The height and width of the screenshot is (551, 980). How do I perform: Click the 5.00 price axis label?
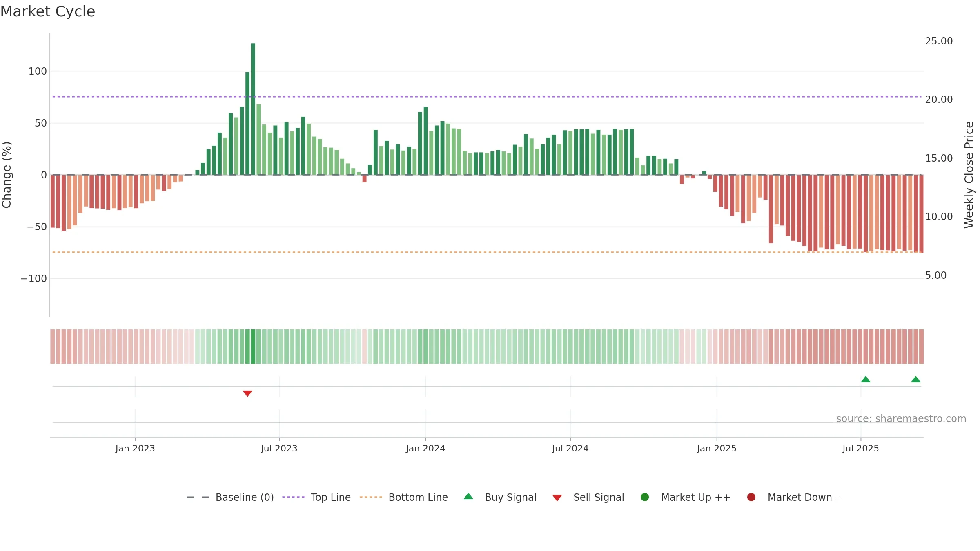coord(935,275)
